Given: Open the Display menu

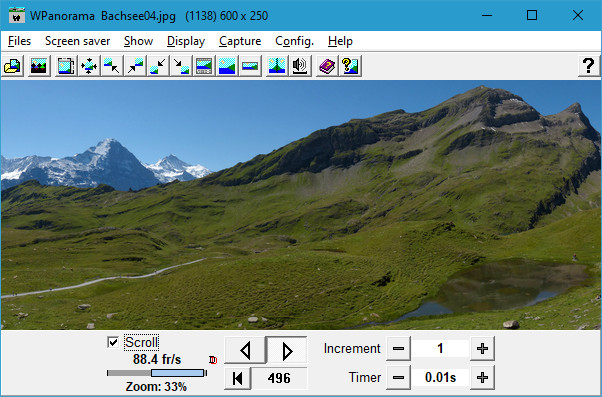Looking at the screenshot, I should click(x=186, y=41).
